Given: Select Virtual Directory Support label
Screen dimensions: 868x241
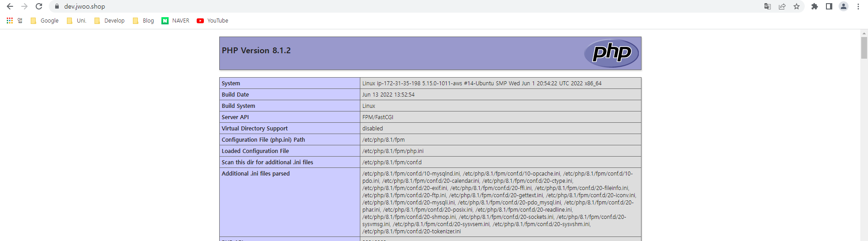Looking at the screenshot, I should pos(255,128).
